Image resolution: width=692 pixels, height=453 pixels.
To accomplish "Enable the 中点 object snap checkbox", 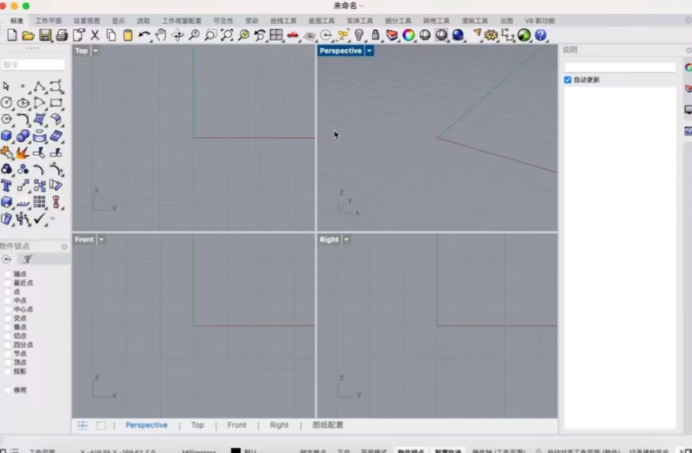I will [8, 300].
